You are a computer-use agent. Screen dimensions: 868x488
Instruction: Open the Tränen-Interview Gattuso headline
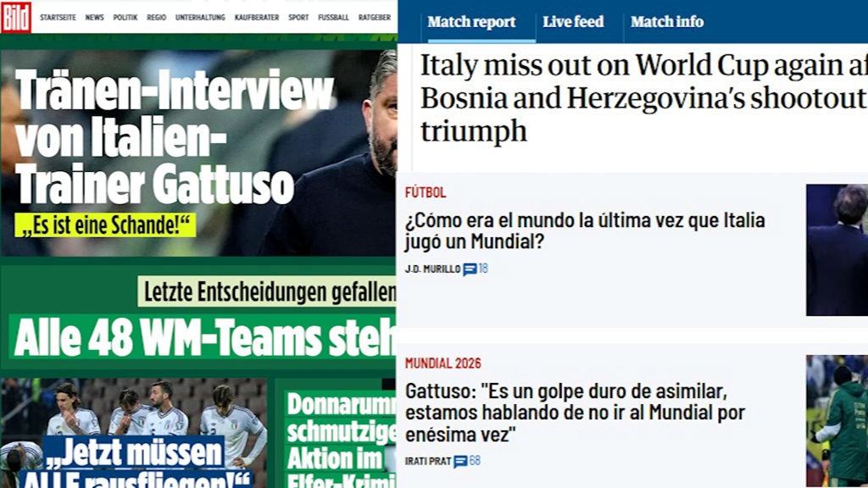tap(175, 138)
